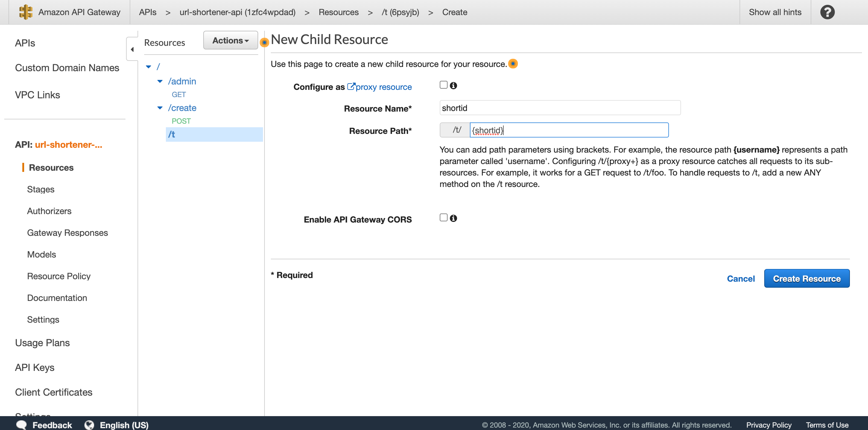Click the Create Resource button
This screenshot has height=430, width=868.
click(x=806, y=279)
